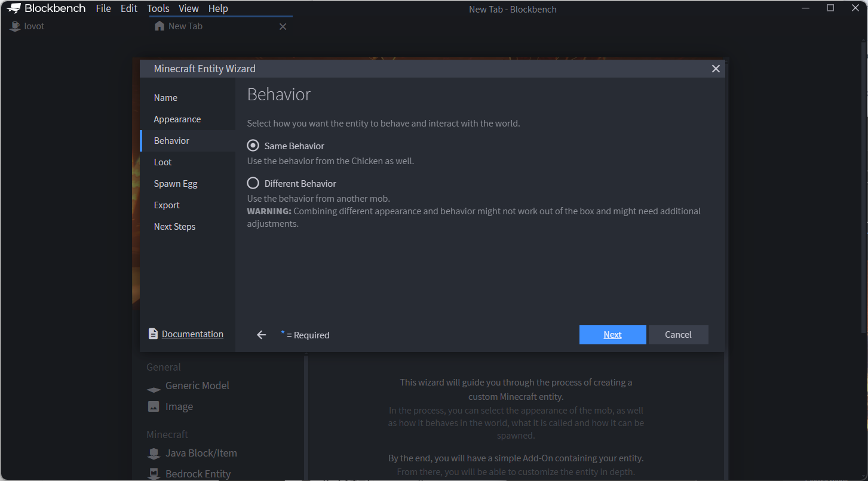
Task: Switch to the New Tab tab
Action: coord(221,26)
